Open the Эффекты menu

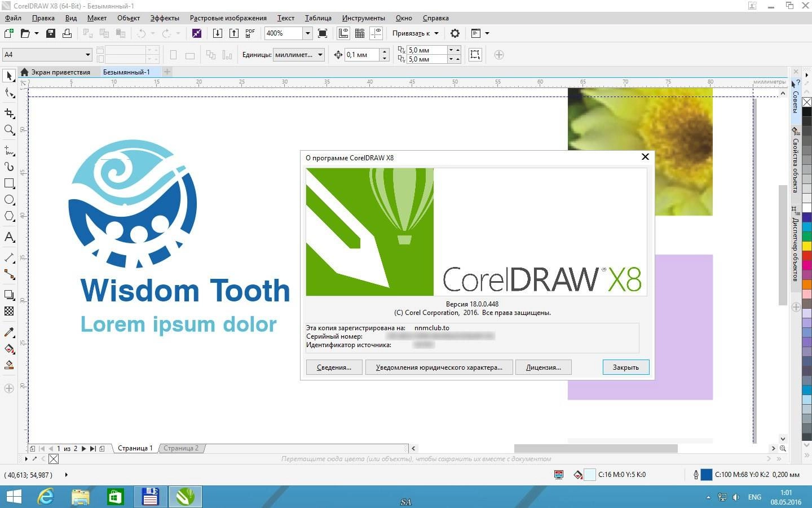click(x=165, y=18)
